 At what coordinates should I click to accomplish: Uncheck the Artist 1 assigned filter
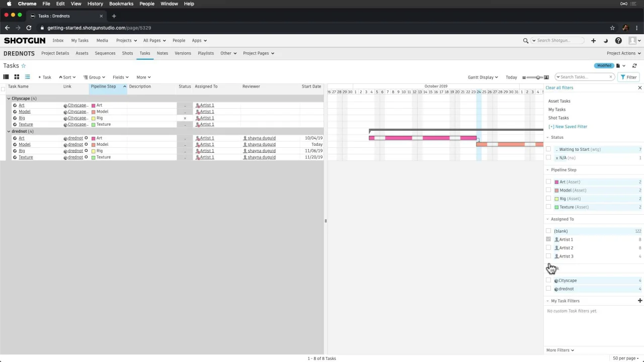click(x=548, y=240)
